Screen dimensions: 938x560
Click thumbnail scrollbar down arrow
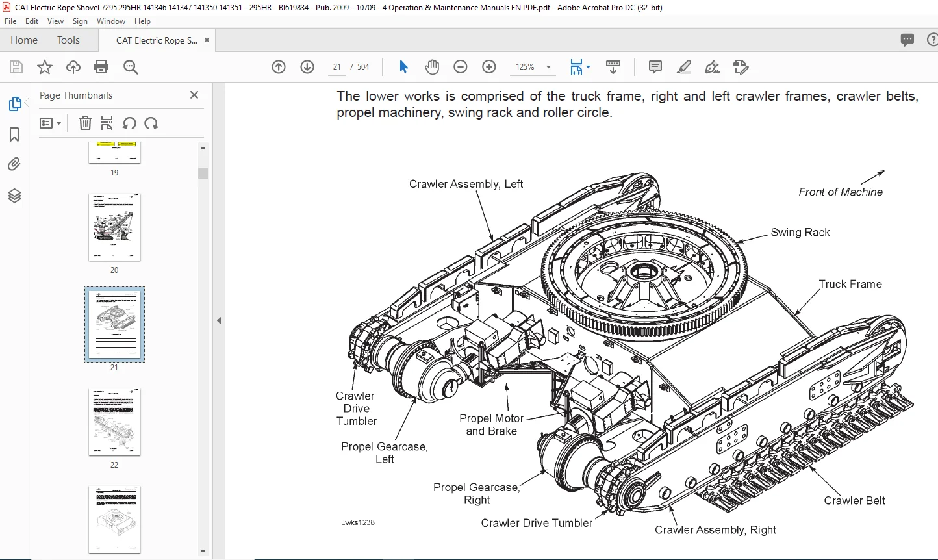pyautogui.click(x=203, y=550)
